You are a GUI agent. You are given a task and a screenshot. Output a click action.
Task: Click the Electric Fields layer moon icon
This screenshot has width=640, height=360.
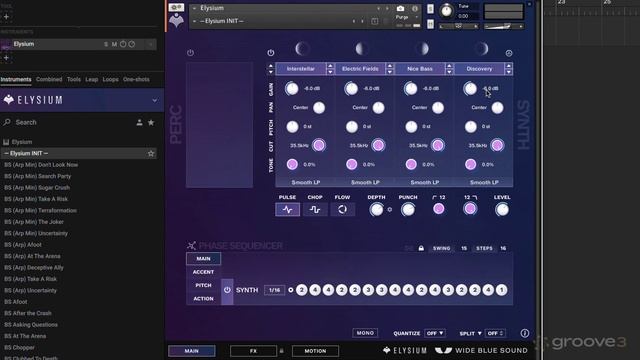[362, 49]
